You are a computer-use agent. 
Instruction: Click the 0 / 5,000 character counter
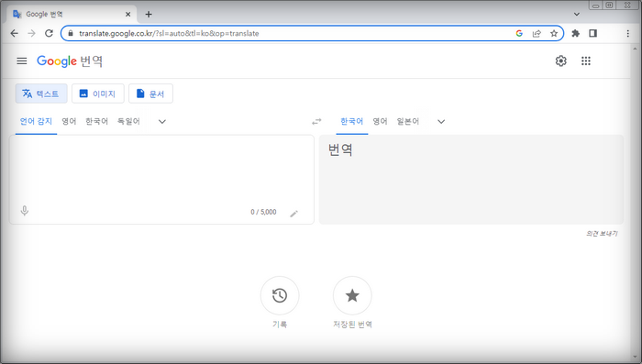(x=263, y=212)
